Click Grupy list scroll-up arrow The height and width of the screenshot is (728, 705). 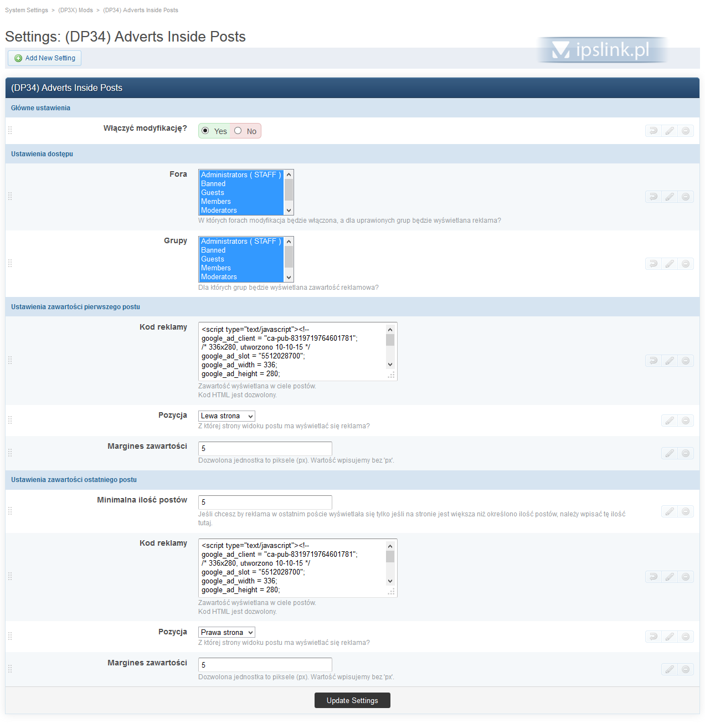tap(289, 241)
